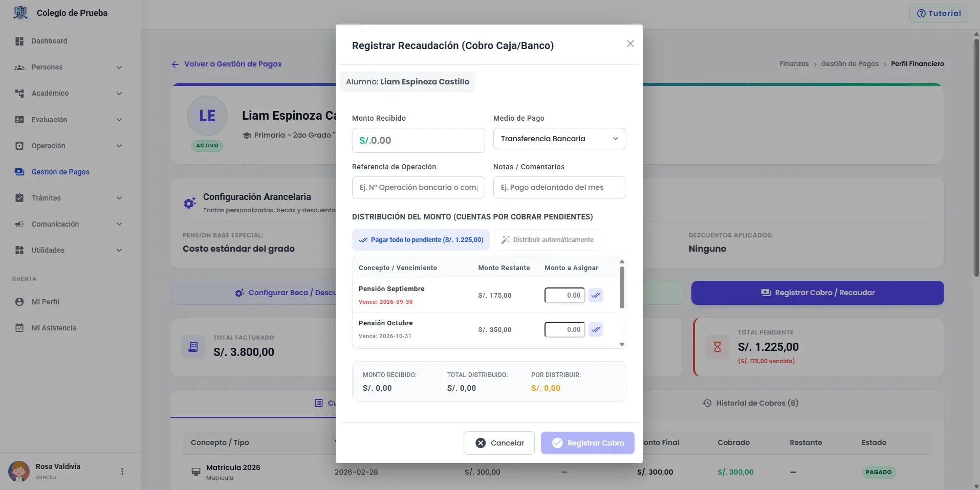Click Pagar todo lo pendiente button
This screenshot has width=980, height=490.
click(421, 240)
